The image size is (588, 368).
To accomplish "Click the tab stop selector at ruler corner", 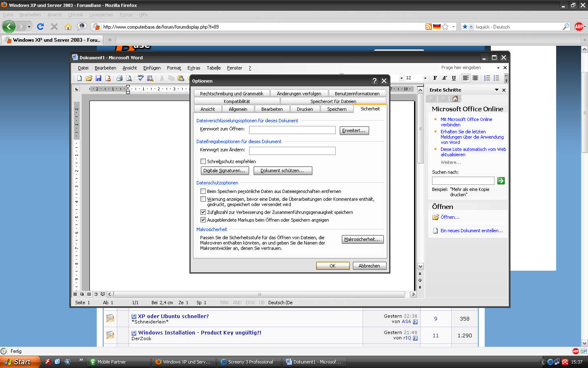I will (76, 89).
